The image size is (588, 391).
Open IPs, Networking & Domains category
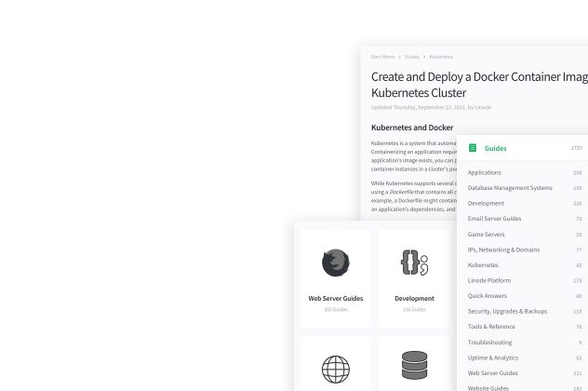[503, 249]
